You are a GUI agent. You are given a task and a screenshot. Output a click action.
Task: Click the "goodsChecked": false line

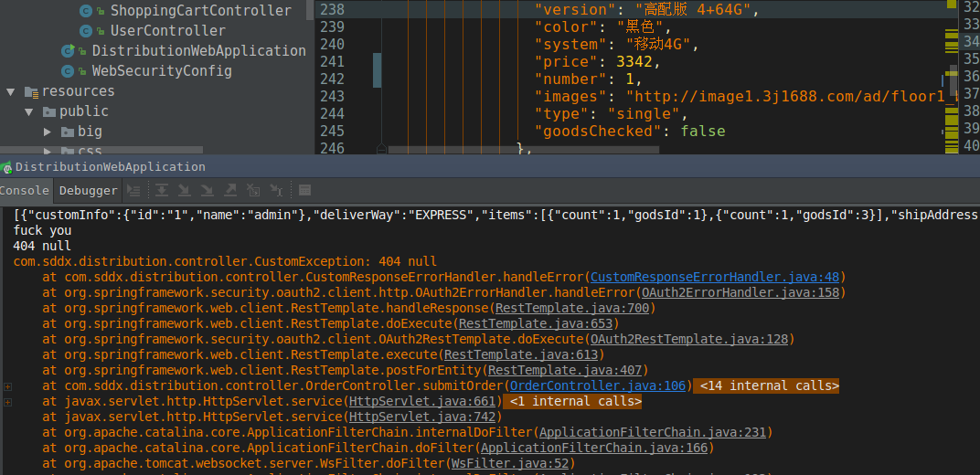(x=630, y=131)
